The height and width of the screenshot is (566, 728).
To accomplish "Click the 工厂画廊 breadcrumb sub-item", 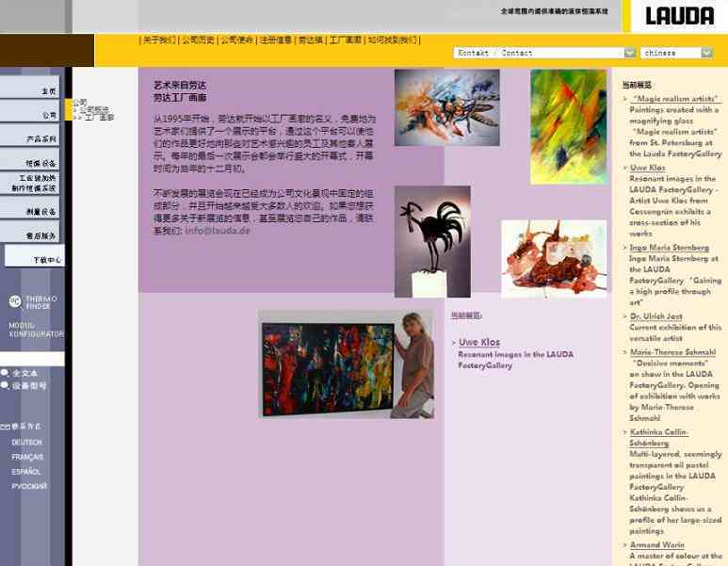I will click(x=99, y=118).
